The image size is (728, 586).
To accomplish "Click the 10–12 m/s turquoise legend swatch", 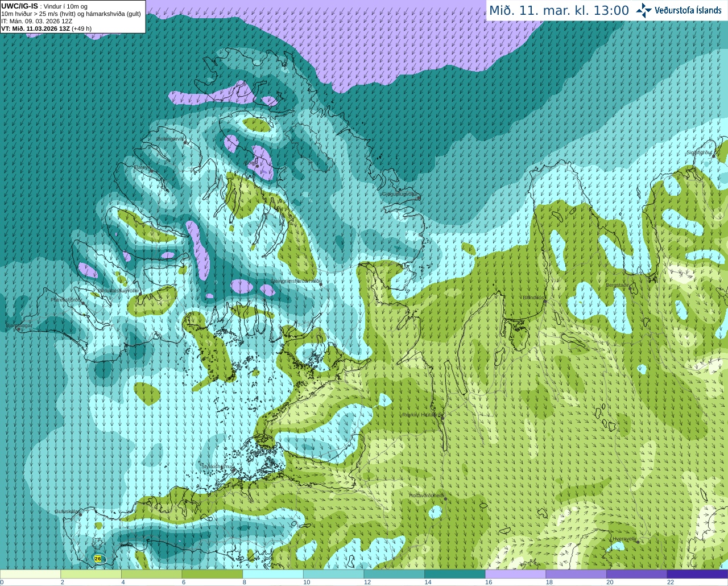I will (333, 574).
